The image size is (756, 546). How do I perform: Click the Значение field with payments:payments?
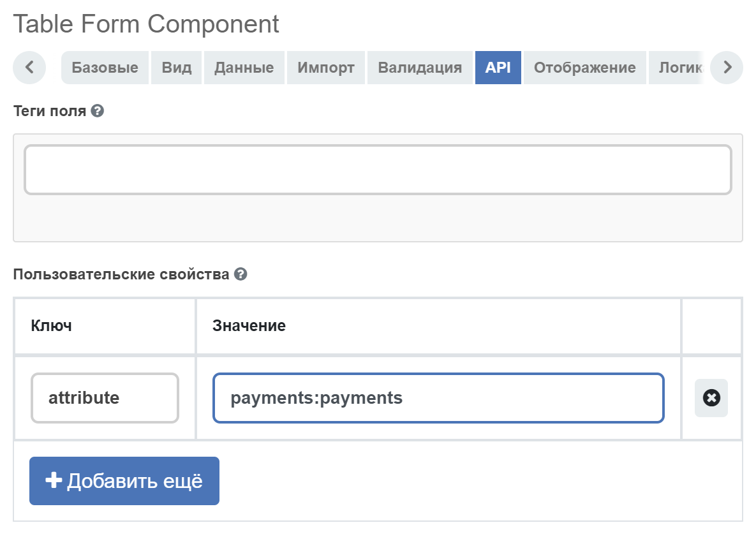pyautogui.click(x=438, y=398)
